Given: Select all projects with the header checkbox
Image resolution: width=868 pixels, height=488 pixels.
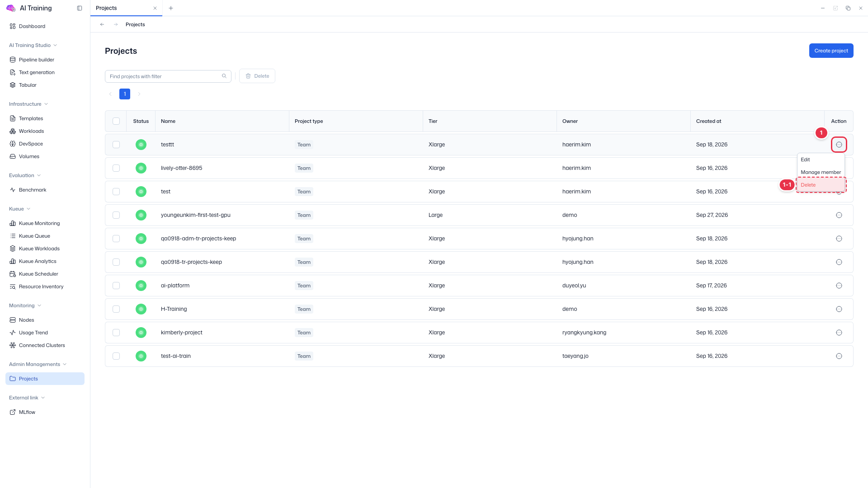Looking at the screenshot, I should tap(116, 121).
